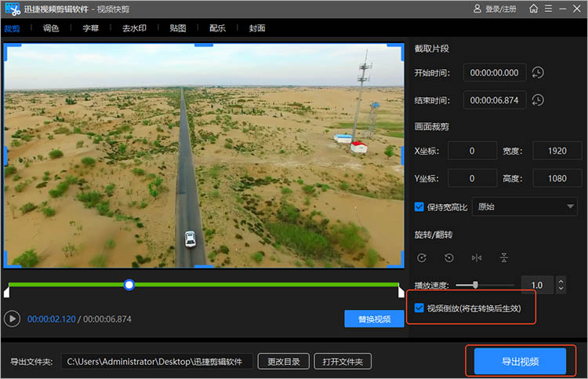Viewport: 588px width, 379px height.
Task: Click the video preview image
Action: coord(204,155)
